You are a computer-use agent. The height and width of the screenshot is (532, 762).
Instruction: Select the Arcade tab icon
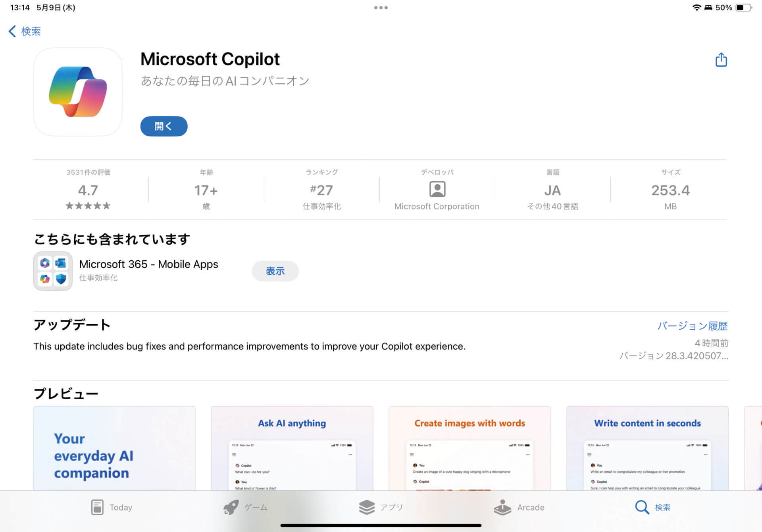point(503,507)
